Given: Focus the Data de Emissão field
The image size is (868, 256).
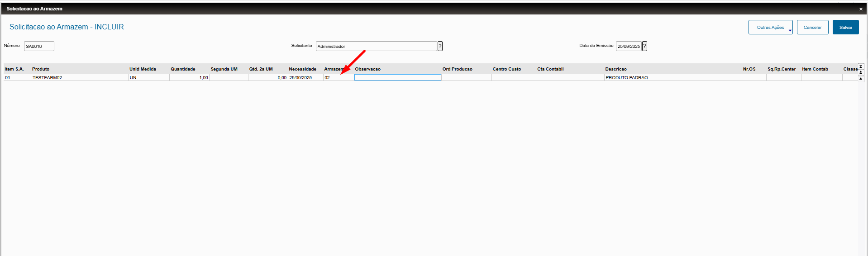Looking at the screenshot, I should pyautogui.click(x=629, y=46).
